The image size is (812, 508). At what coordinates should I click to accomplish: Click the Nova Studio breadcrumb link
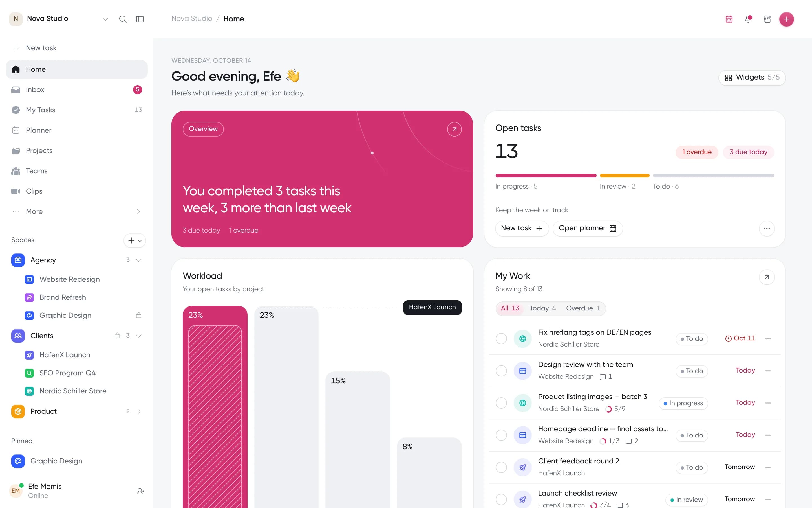[x=192, y=19]
